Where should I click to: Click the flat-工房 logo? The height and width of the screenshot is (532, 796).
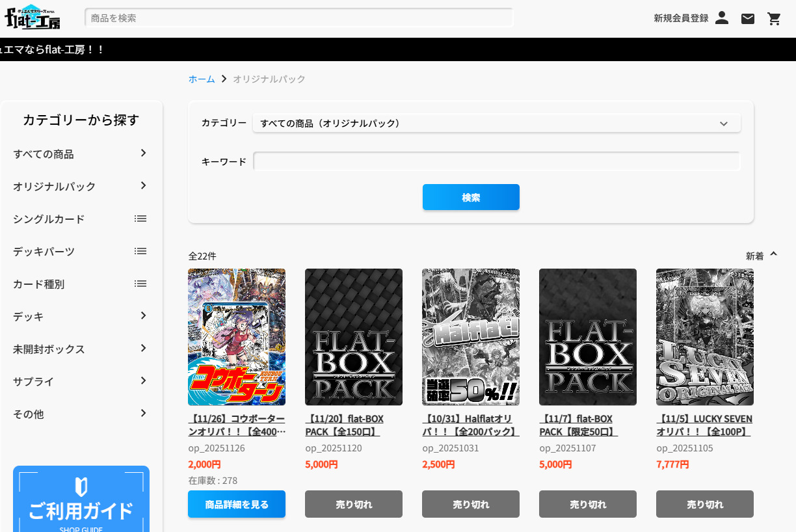[32, 18]
